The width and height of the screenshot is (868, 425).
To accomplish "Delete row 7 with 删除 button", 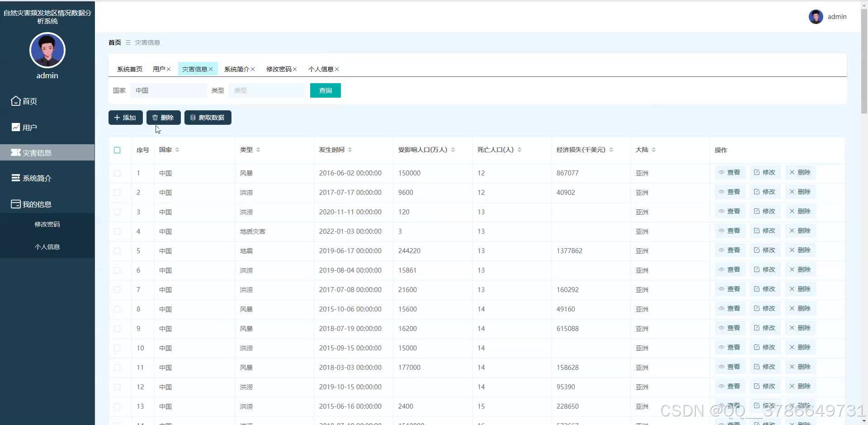I will point(800,289).
